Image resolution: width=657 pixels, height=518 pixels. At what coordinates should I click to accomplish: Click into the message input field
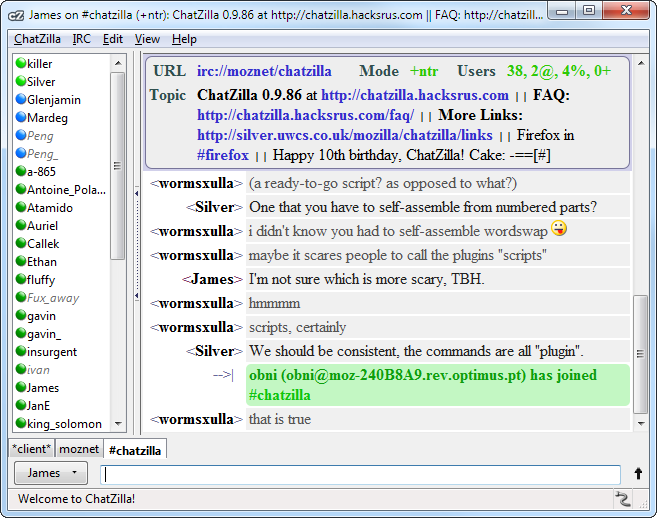pos(360,474)
